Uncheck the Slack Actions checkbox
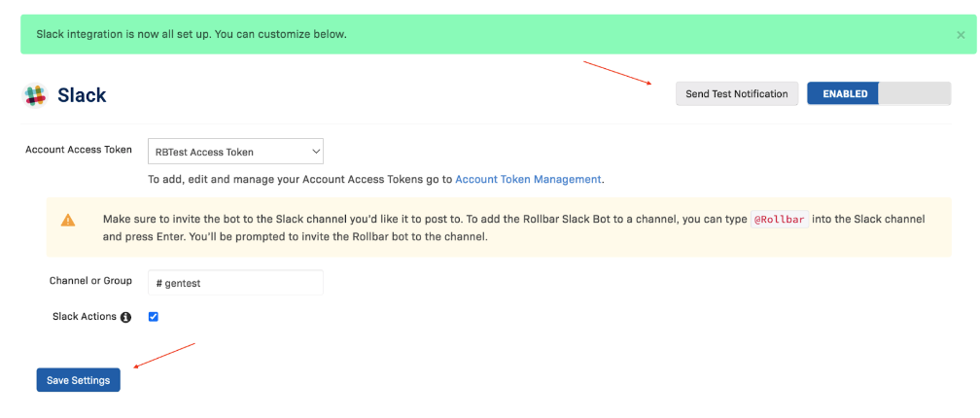The width and height of the screenshot is (980, 418). [154, 317]
